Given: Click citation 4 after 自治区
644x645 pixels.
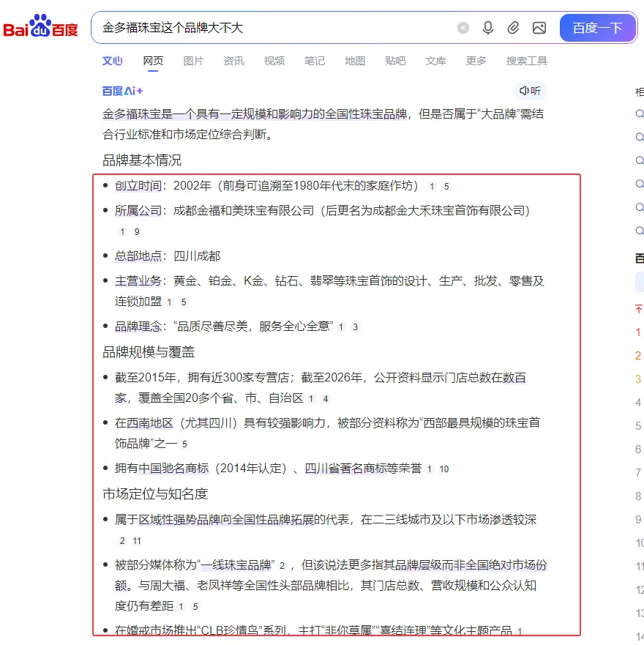Looking at the screenshot, I should click(x=325, y=399).
